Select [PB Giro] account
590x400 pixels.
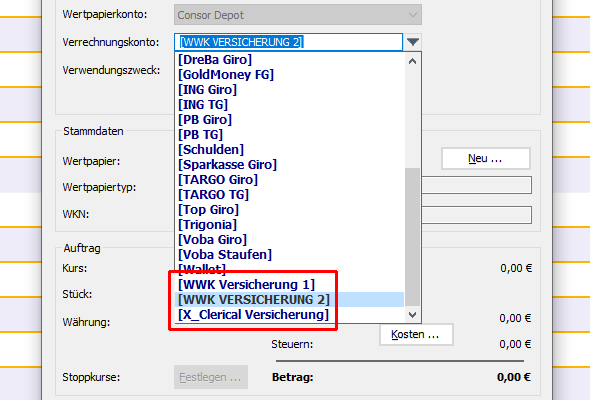[x=289, y=120]
